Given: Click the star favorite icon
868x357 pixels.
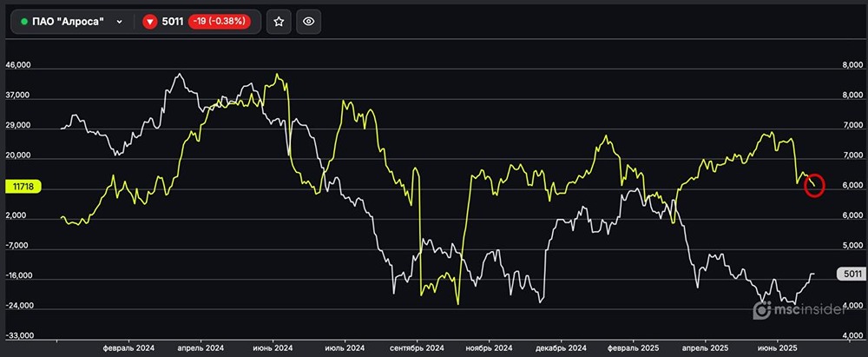Looking at the screenshot, I should (x=278, y=22).
